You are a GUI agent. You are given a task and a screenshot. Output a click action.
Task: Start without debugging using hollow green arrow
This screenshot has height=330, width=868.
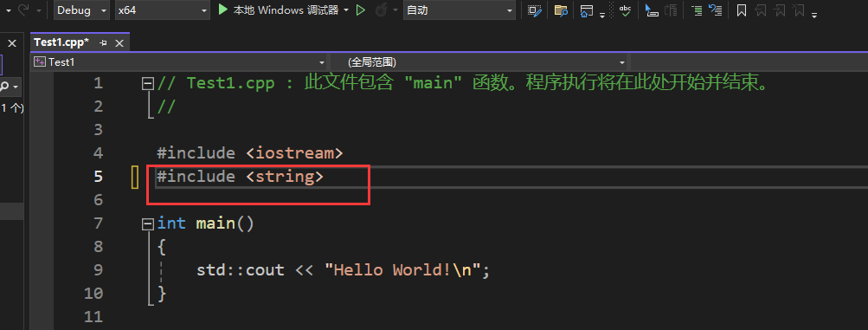(360, 10)
